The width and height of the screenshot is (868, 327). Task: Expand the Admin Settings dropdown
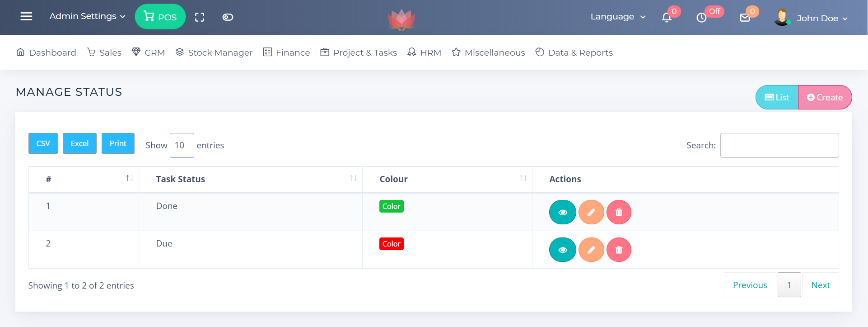(x=87, y=16)
